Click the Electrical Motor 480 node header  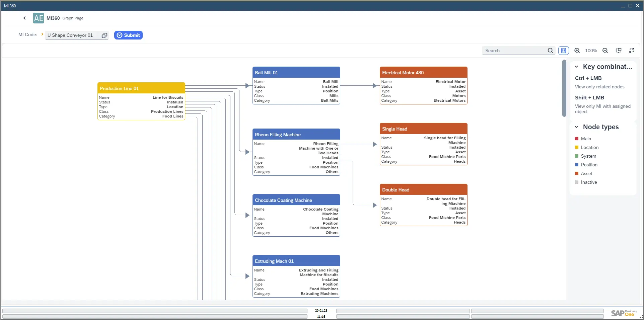point(423,73)
